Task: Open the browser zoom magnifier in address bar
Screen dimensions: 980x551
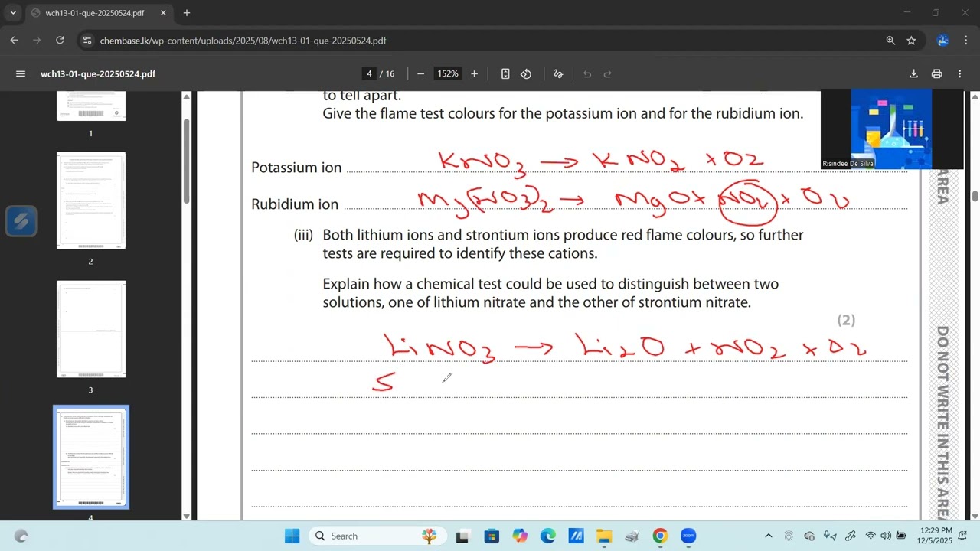Action: click(x=890, y=41)
